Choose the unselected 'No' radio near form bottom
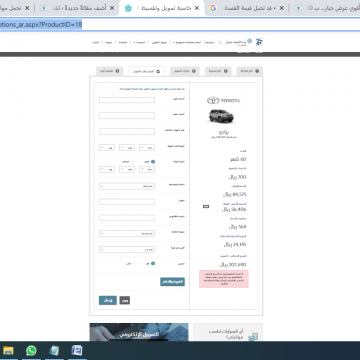Screen dimensions: 360x360 pyautogui.click(x=135, y=263)
